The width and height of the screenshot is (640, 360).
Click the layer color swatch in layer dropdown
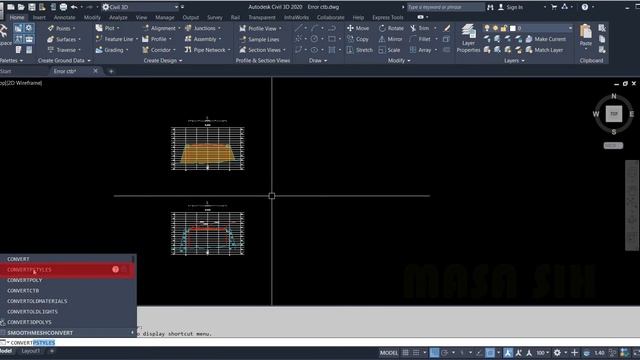513,28
